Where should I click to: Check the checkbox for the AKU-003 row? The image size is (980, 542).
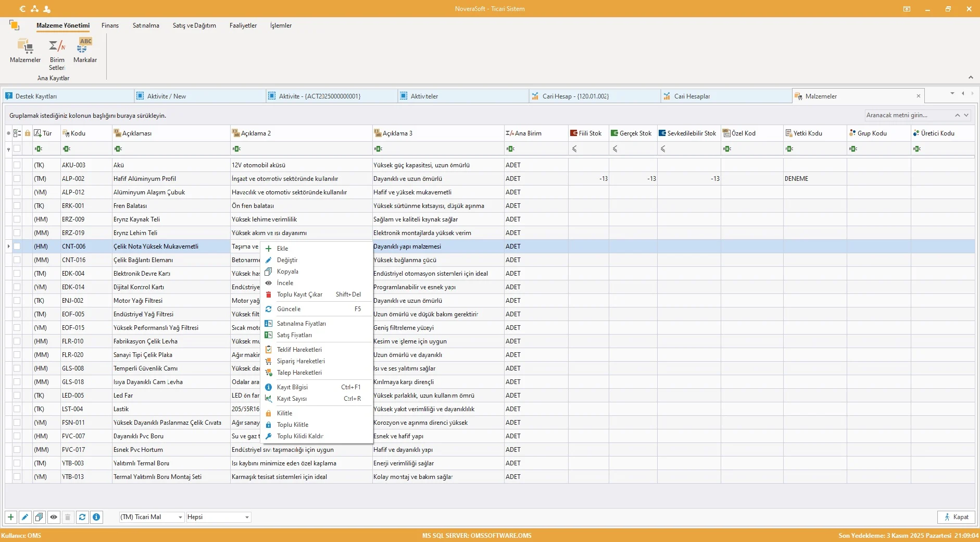tap(17, 165)
